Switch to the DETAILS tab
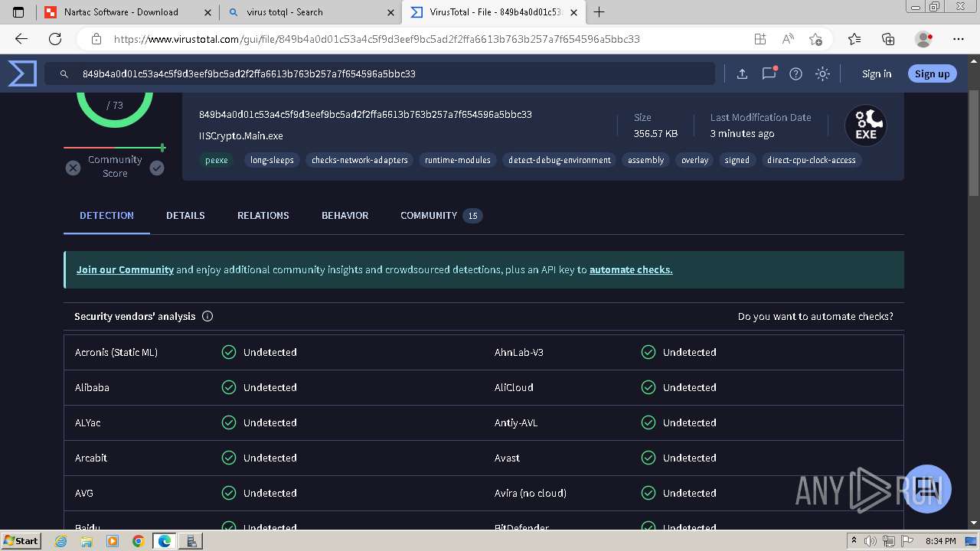 click(x=185, y=216)
